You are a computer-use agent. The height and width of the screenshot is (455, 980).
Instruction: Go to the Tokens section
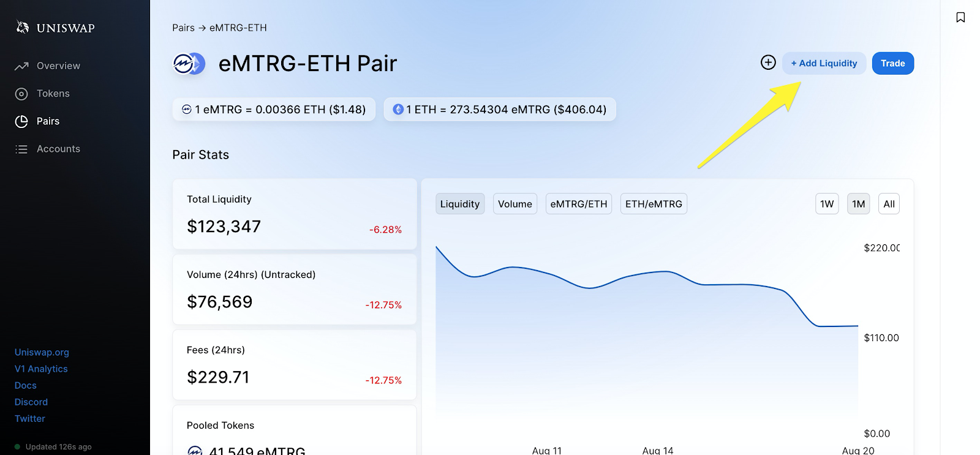tap(53, 93)
